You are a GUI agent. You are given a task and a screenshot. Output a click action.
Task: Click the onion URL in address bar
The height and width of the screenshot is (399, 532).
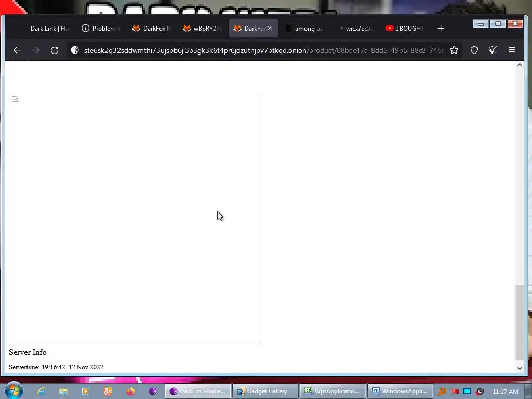pyautogui.click(x=264, y=50)
